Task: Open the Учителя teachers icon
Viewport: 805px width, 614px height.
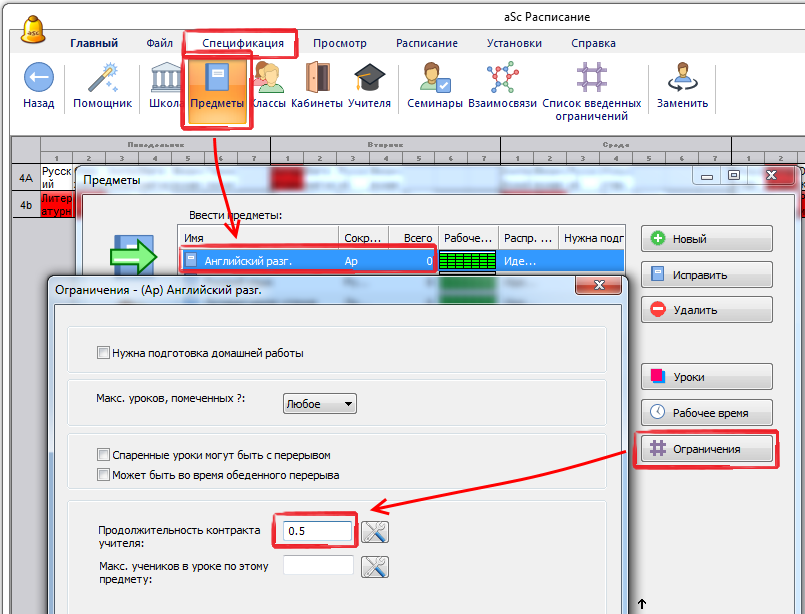Action: click(x=369, y=78)
